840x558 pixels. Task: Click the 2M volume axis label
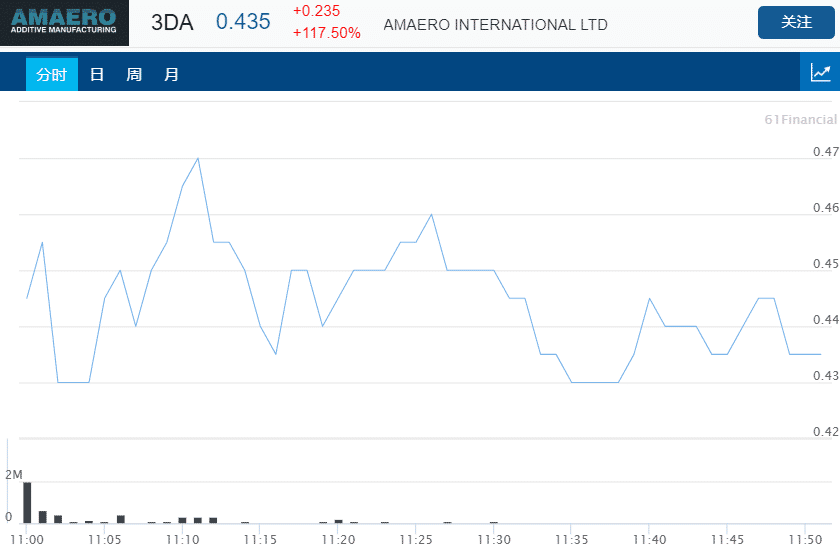(13, 474)
